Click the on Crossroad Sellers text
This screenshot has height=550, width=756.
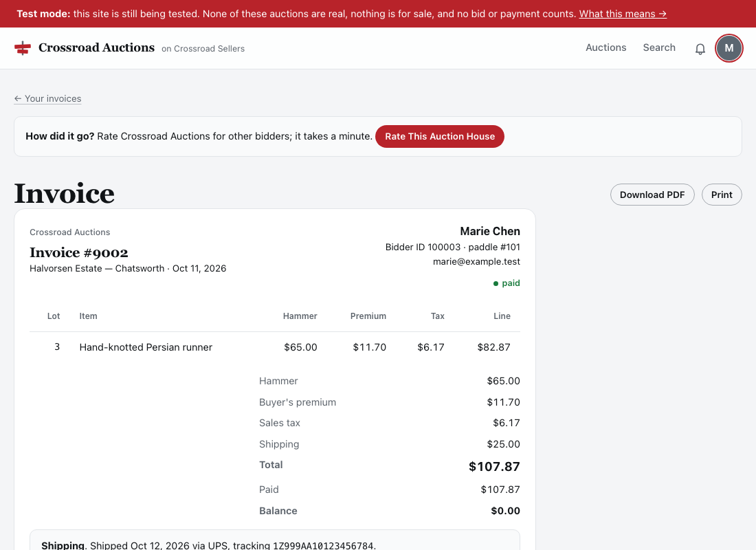203,49
